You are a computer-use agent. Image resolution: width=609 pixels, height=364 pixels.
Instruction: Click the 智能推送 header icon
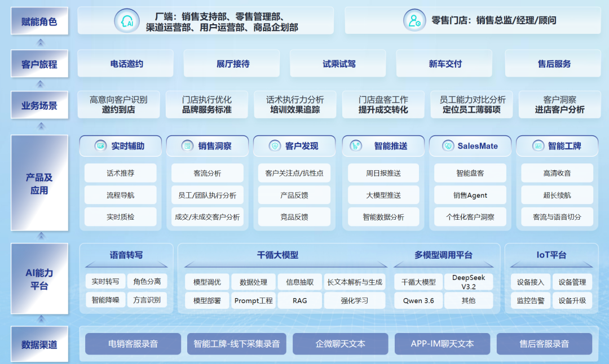click(355, 146)
